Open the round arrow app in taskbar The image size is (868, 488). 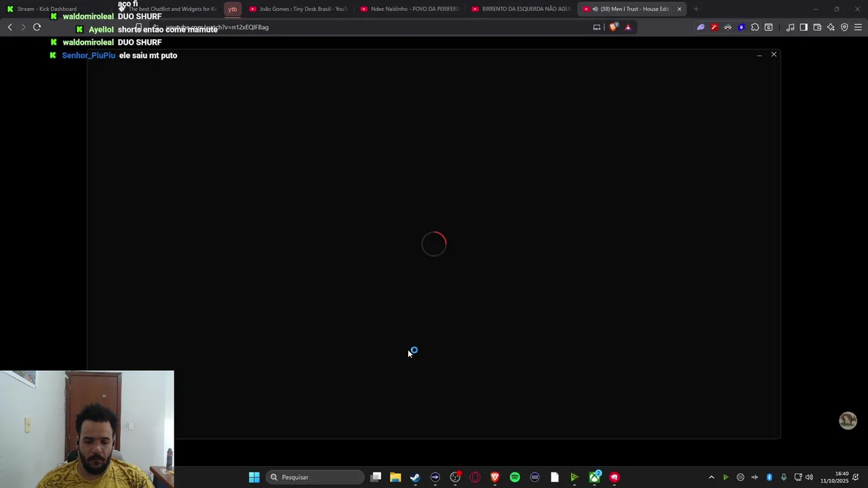pos(435,477)
